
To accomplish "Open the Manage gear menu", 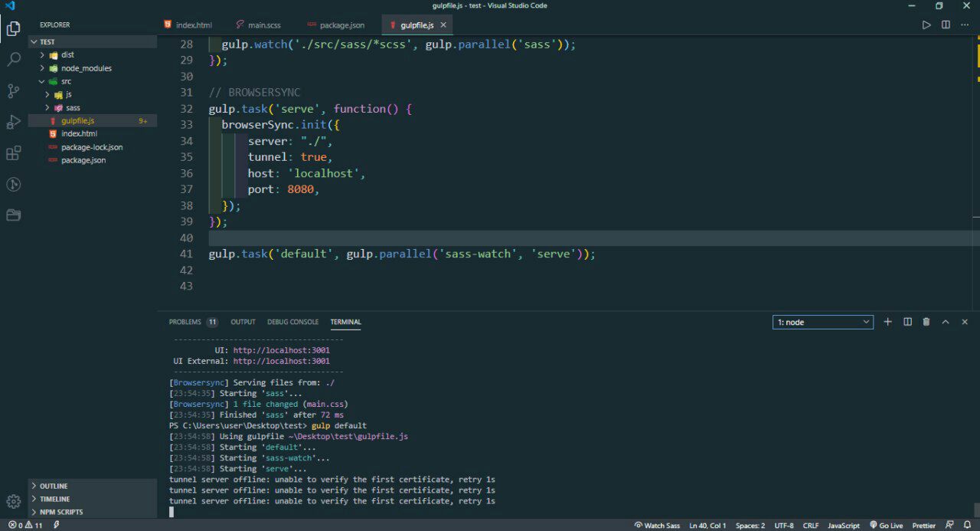I will click(13, 502).
